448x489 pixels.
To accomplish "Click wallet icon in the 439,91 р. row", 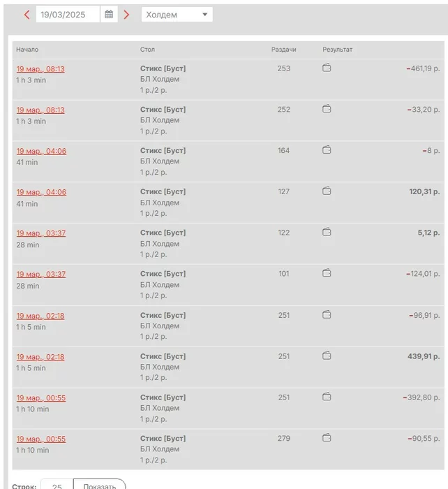I will point(327,356).
